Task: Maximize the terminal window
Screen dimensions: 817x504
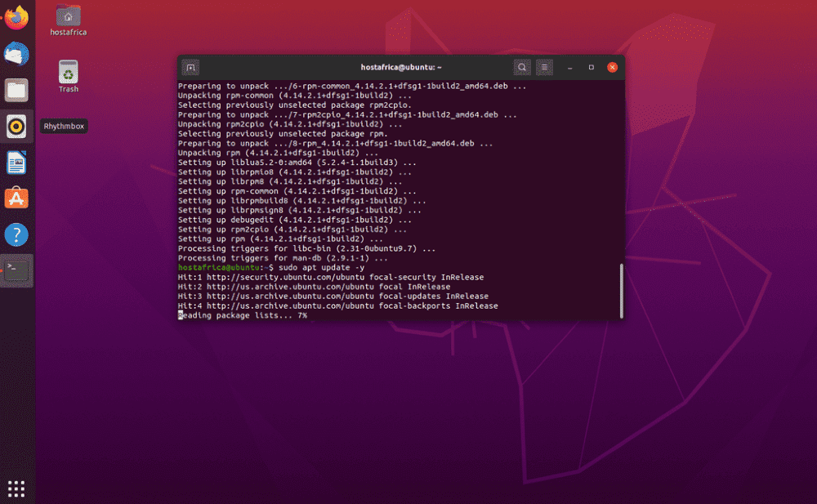Action: pos(591,67)
